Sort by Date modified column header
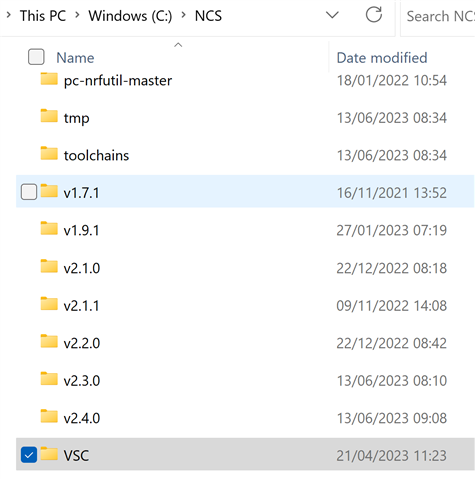Image resolution: width=475 pixels, height=479 pixels. (x=382, y=58)
